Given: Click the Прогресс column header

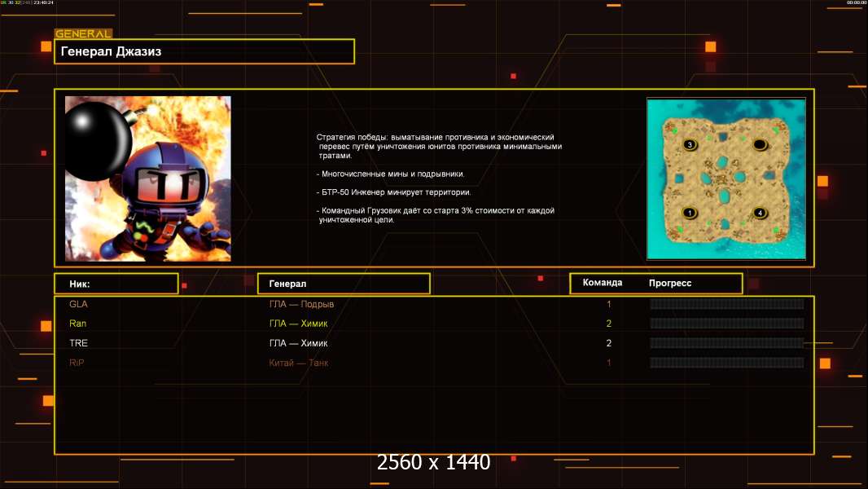Looking at the screenshot, I should (670, 283).
